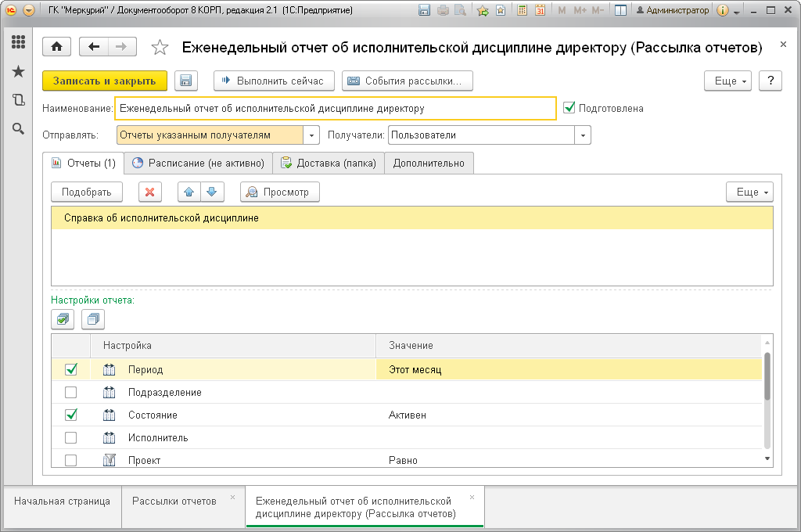801x532 pixels.
Task: Open the History icon in left sidebar
Action: coord(19,99)
